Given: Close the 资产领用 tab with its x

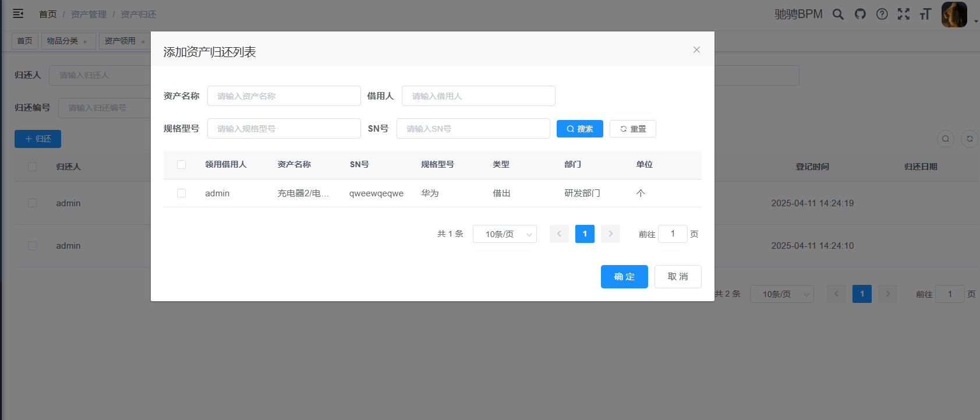Looking at the screenshot, I should click(x=143, y=41).
